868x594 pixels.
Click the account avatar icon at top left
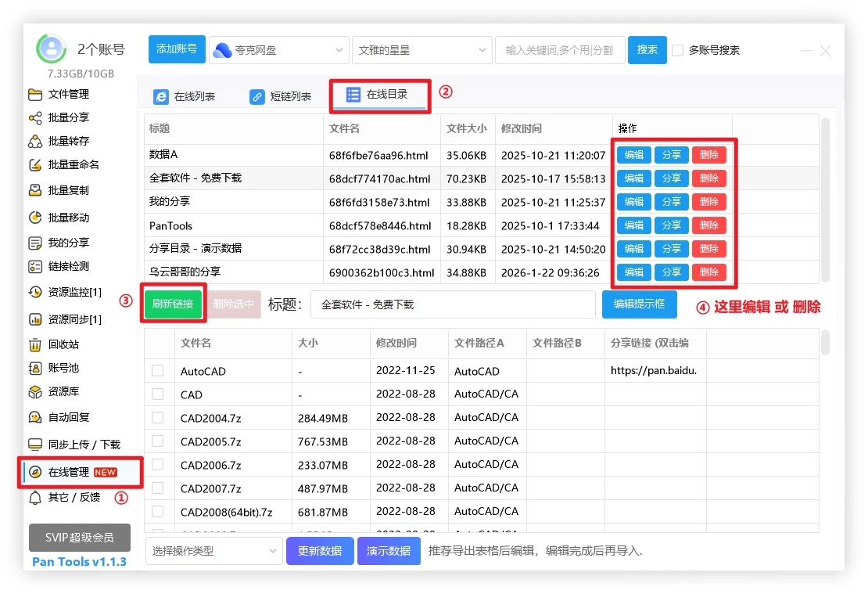pyautogui.click(x=52, y=49)
